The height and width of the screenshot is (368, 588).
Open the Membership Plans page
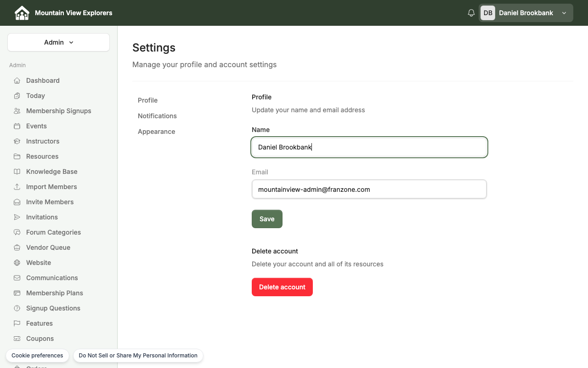coord(54,293)
